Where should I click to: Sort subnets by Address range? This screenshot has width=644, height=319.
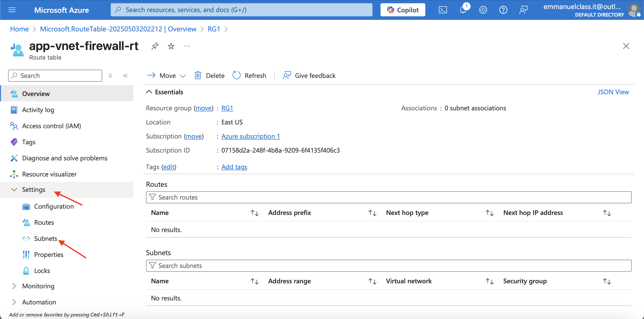372,281
